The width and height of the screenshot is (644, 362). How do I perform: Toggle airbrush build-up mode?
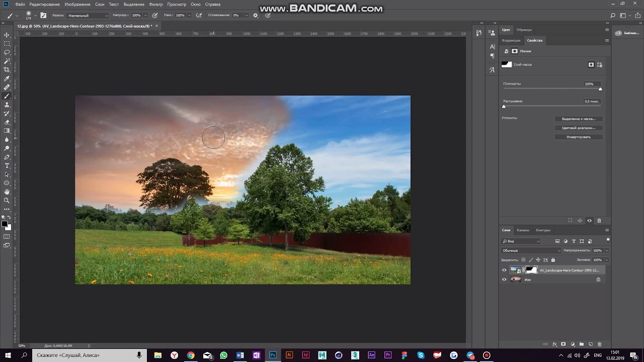(199, 16)
